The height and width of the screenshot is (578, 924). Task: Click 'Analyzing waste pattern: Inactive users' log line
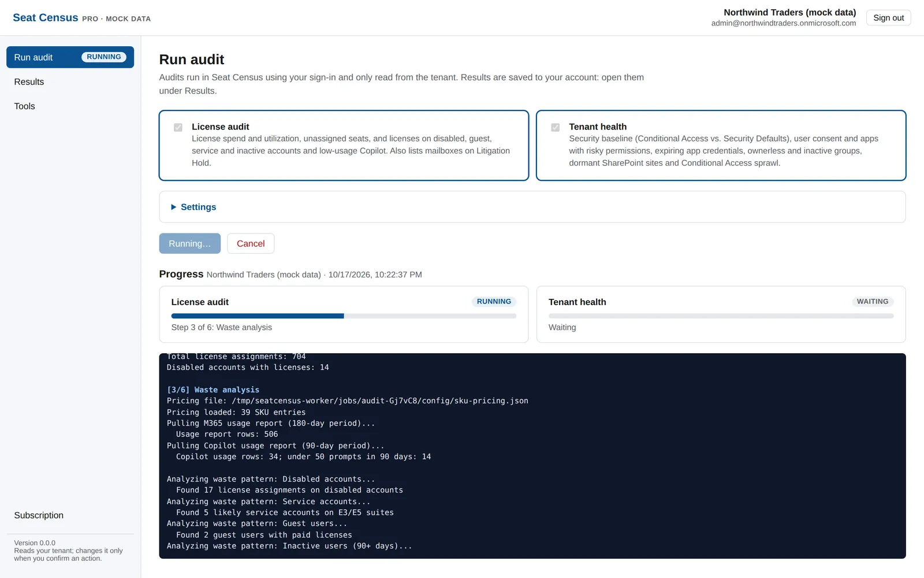289,546
